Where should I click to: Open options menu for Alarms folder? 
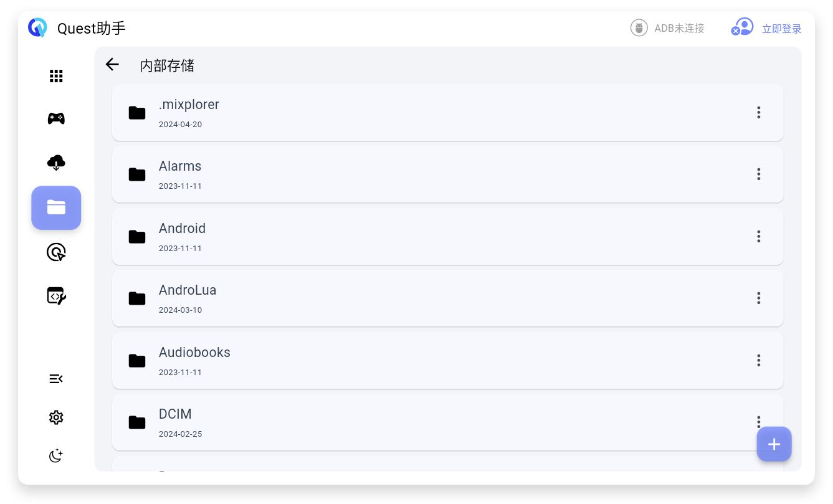[x=758, y=174]
